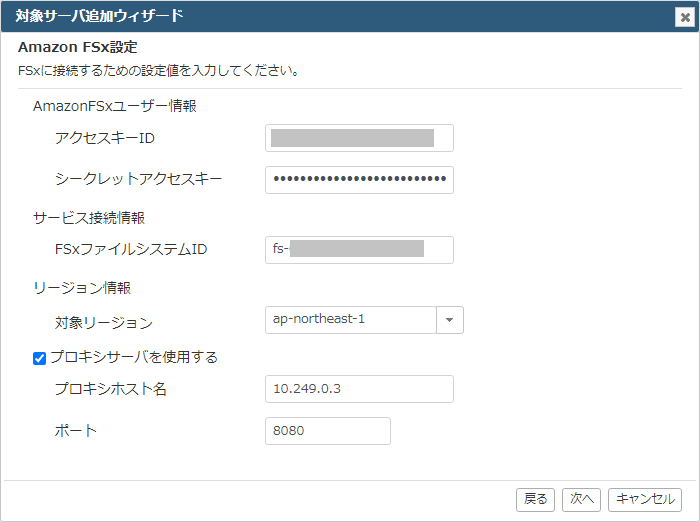Close the 対象サーバ追加ウィザード dialog

click(685, 17)
